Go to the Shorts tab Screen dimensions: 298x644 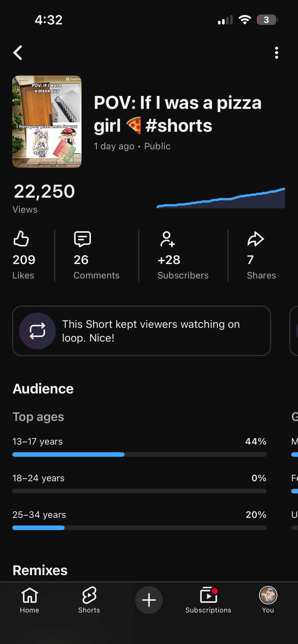click(89, 600)
